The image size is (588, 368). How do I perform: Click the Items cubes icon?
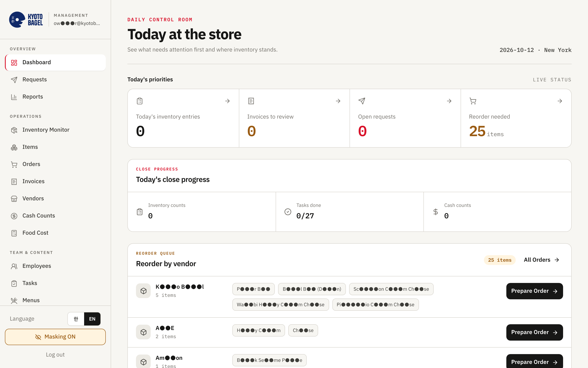pos(14,147)
